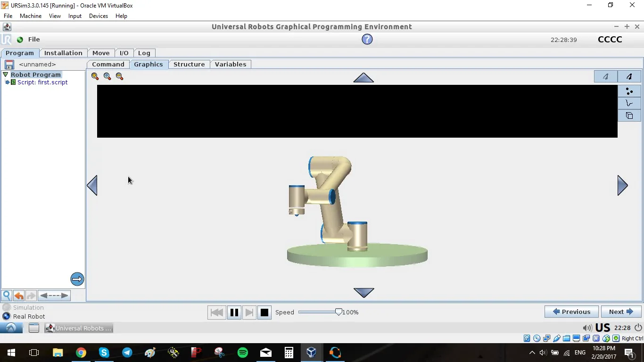Screen dimensions: 644x362
Task: Click the Universal Robots taskbar entry
Action: [x=79, y=328]
